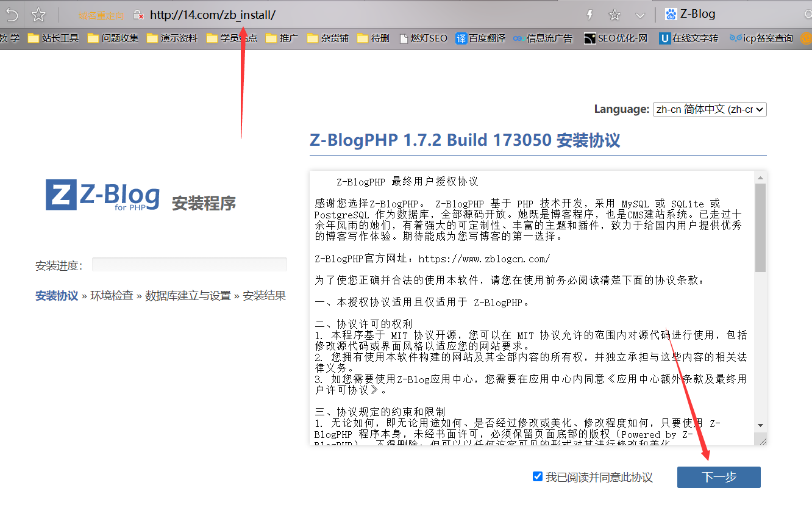812x516 pixels.
Task: Open the 百度翻译 bookmark
Action: pos(480,38)
